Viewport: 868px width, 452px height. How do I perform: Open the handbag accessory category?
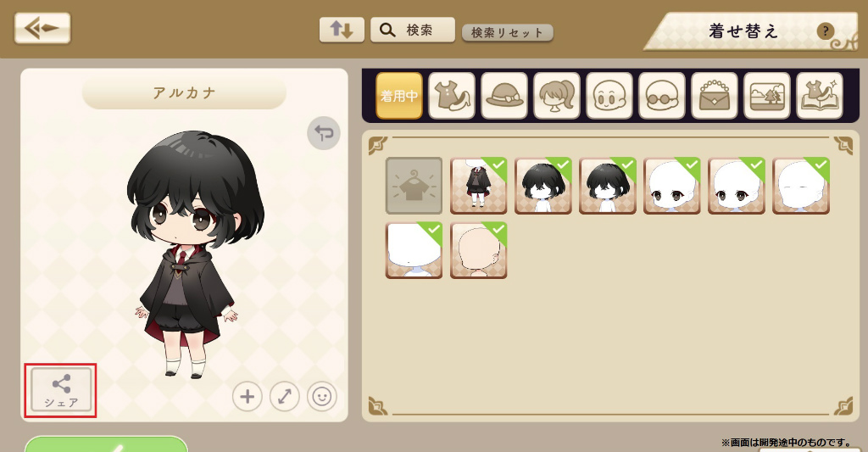(714, 96)
